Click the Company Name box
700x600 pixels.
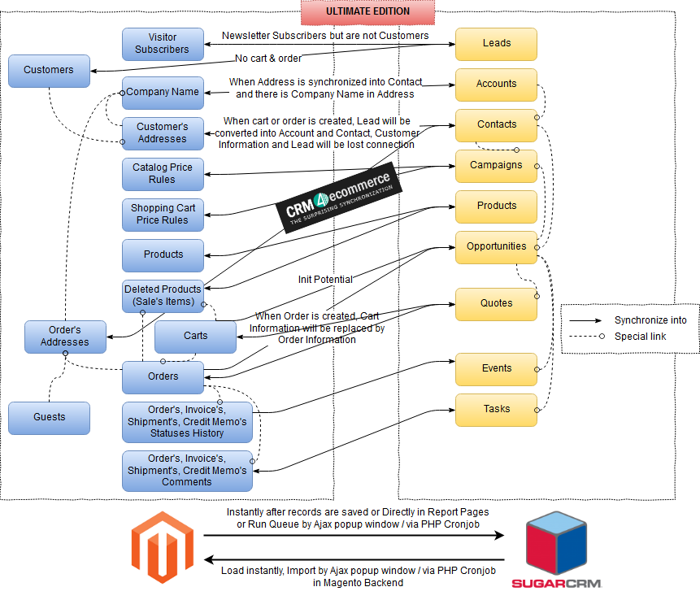click(163, 93)
